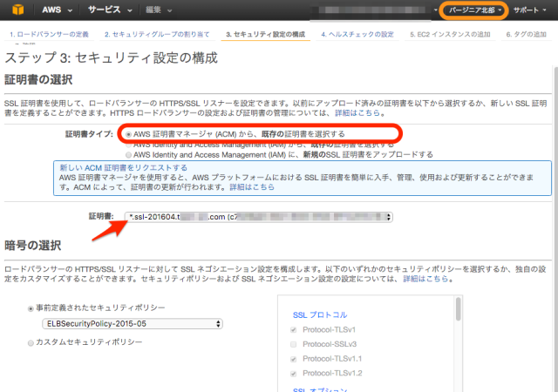Toggle Protocol-SSLv3 checkbox

tap(294, 344)
